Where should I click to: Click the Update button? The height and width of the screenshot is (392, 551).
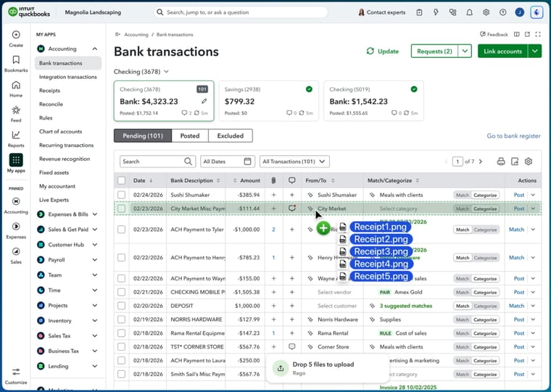pos(382,51)
